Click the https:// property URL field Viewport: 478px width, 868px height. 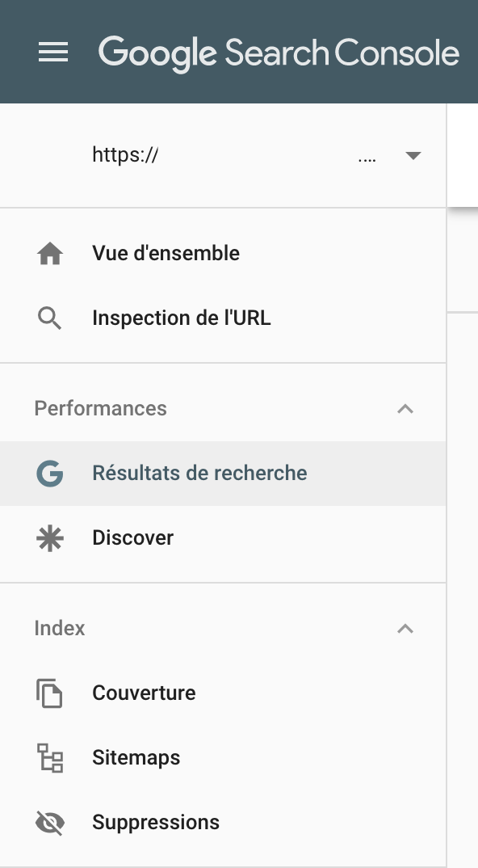coord(222,155)
